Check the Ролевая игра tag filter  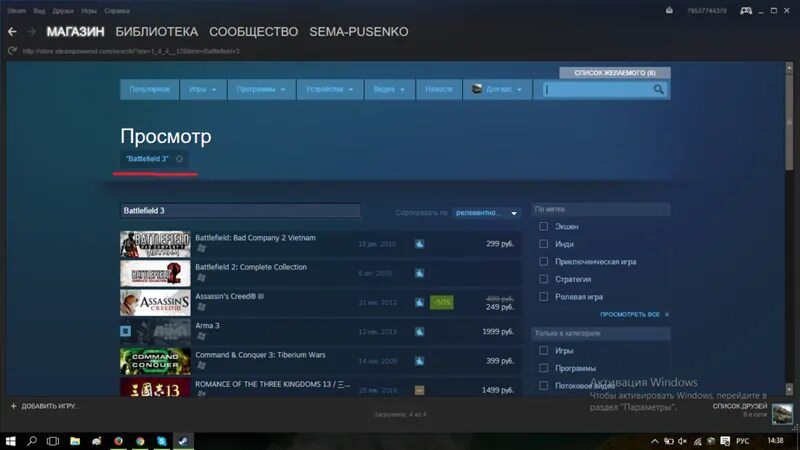[x=543, y=296]
